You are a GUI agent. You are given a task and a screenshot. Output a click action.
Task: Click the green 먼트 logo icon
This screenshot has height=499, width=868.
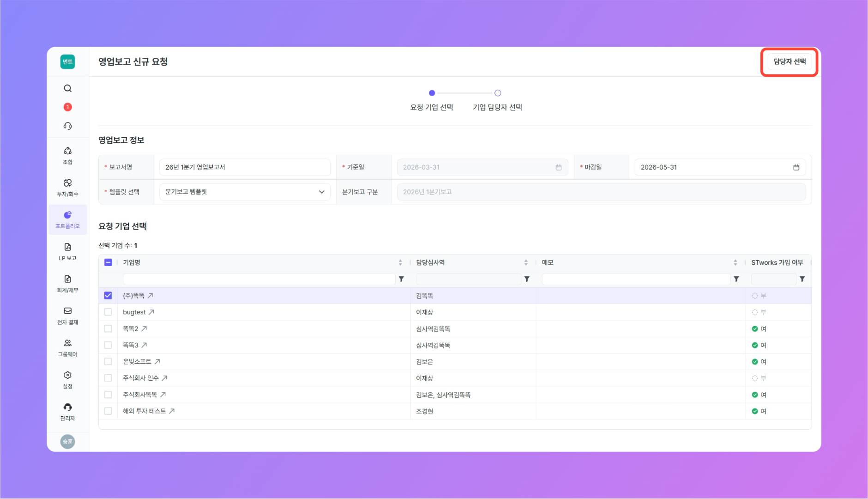pos(67,61)
